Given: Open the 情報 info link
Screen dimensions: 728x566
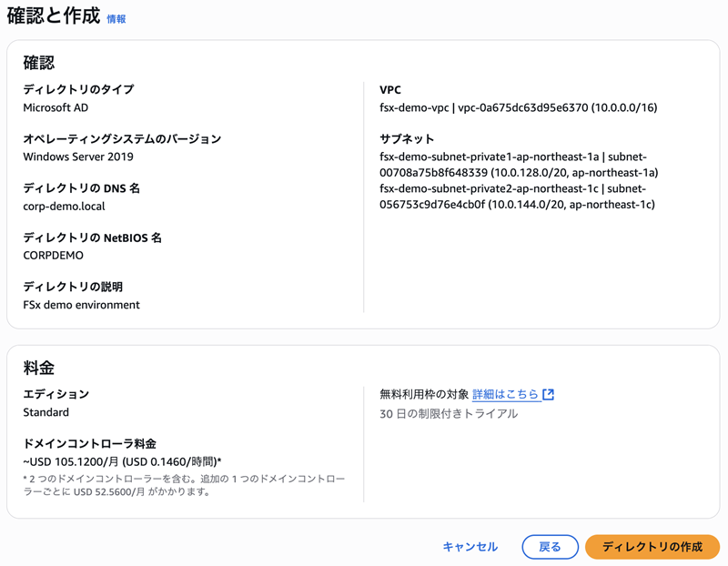Looking at the screenshot, I should tap(116, 19).
